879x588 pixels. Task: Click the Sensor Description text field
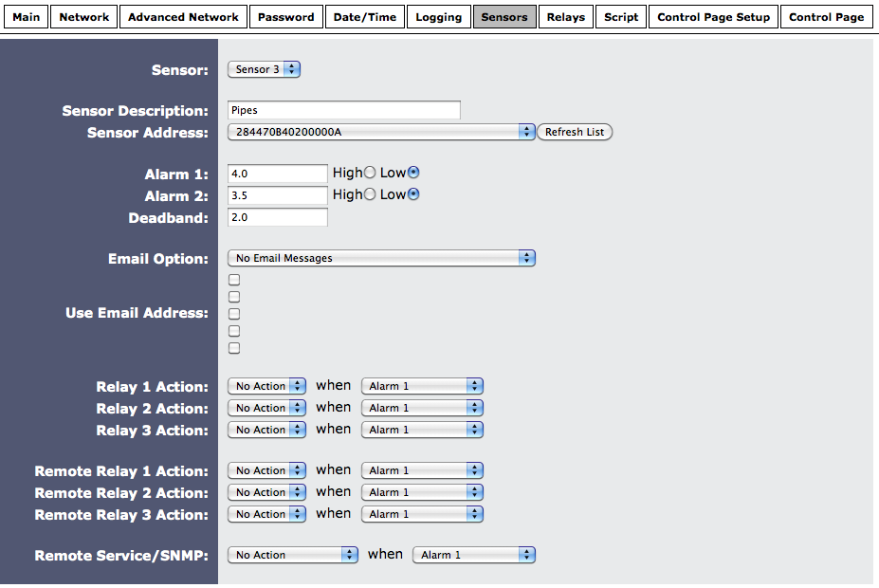(344, 110)
